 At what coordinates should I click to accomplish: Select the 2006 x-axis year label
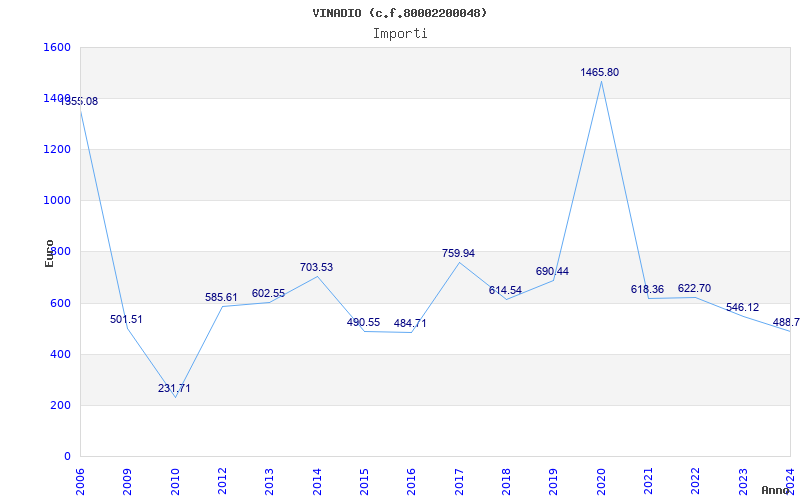tap(80, 481)
